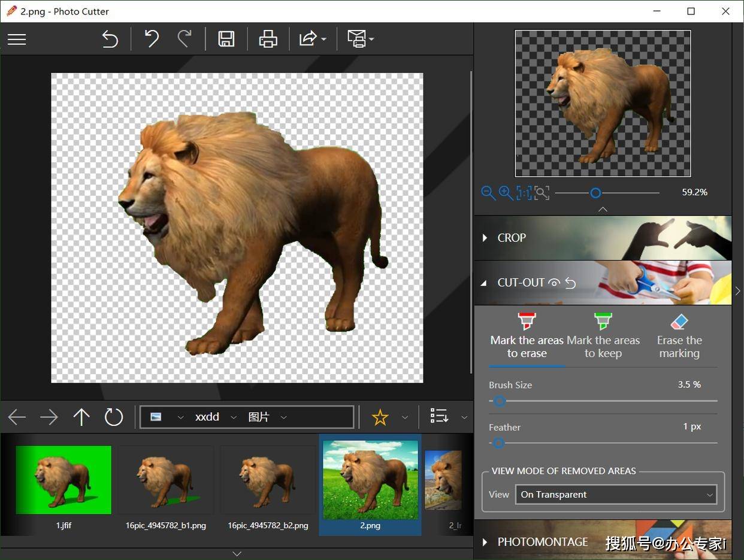The height and width of the screenshot is (560, 744).
Task: Click the revert to original arrow icon
Action: click(110, 40)
